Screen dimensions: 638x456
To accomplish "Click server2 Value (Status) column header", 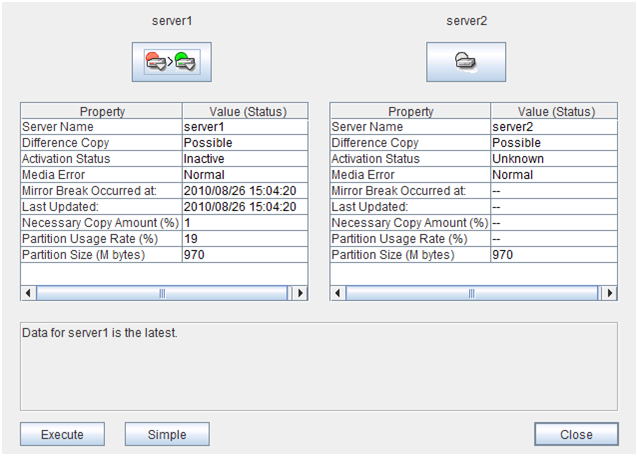I will point(554,111).
